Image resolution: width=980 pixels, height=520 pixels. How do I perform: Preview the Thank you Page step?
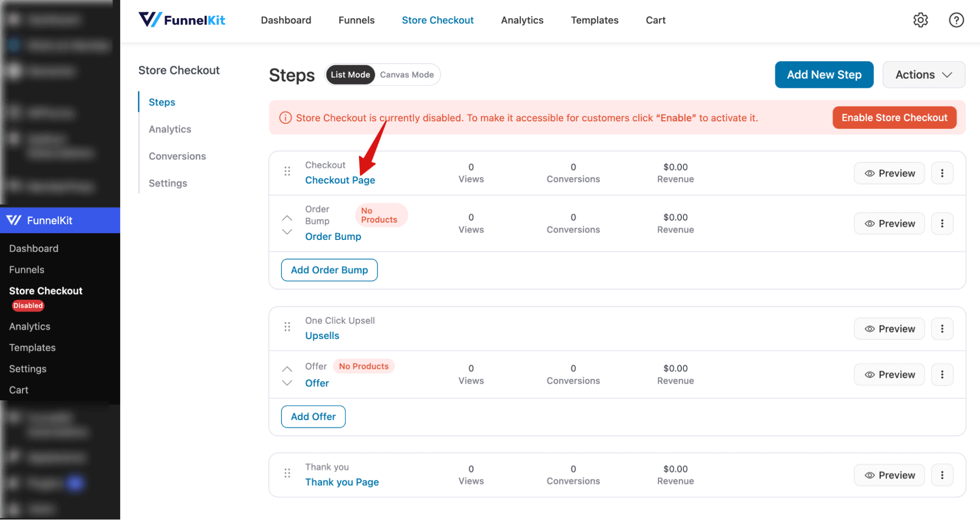889,475
